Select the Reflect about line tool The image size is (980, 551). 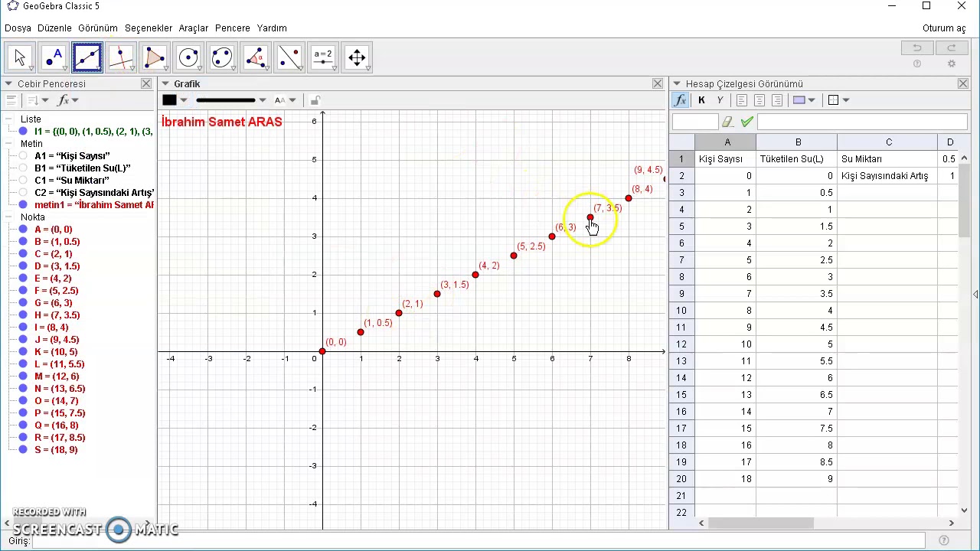click(289, 57)
